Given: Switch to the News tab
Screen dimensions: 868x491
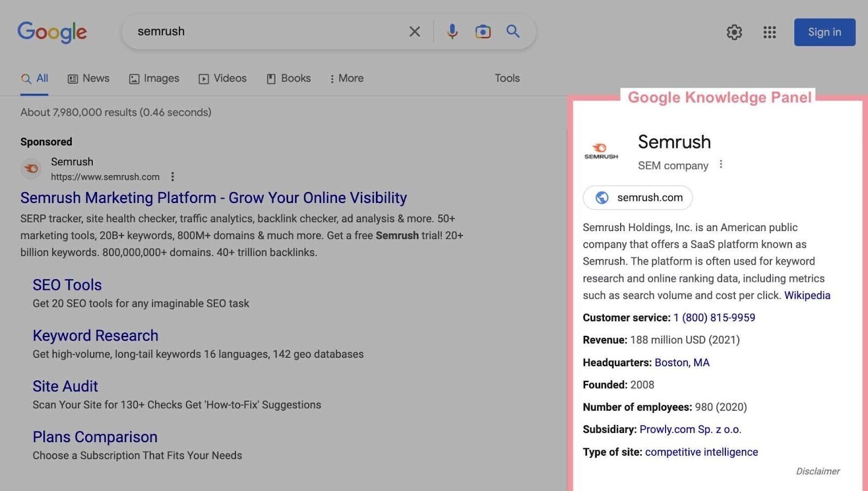Looking at the screenshot, I should point(88,78).
